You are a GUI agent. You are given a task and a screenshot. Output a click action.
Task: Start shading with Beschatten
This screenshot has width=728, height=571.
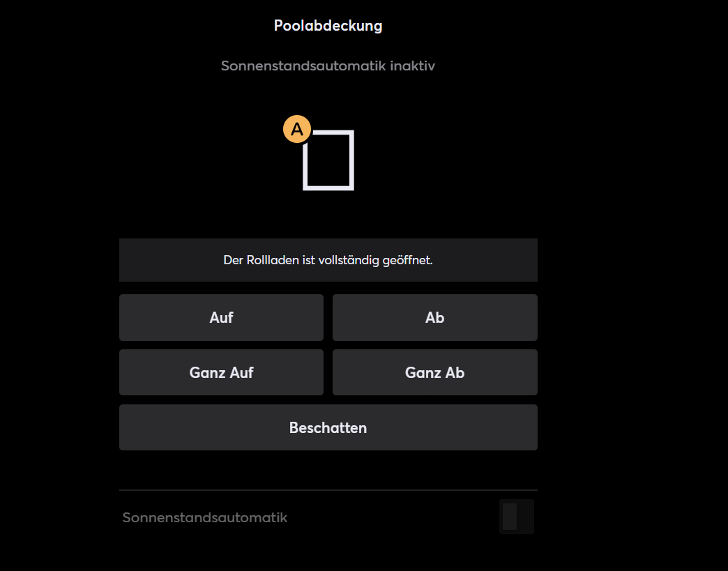(x=328, y=427)
